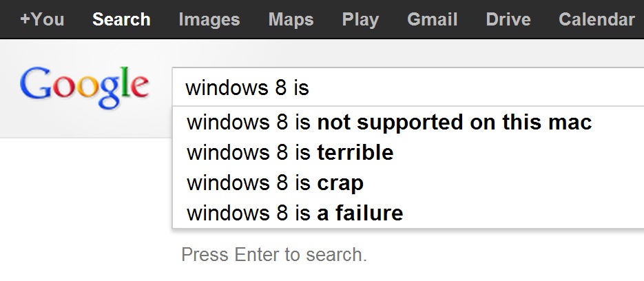Click the Google logo
644x281 pixels.
tap(84, 87)
